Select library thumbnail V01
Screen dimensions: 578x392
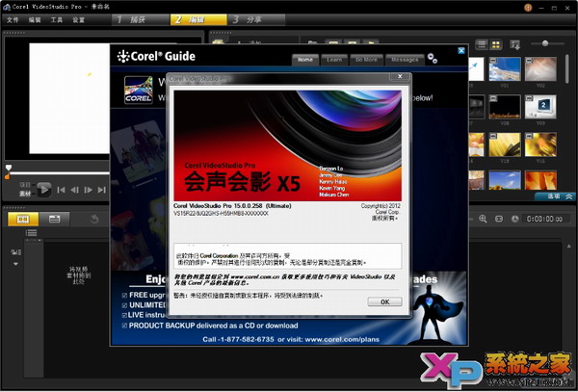505,69
